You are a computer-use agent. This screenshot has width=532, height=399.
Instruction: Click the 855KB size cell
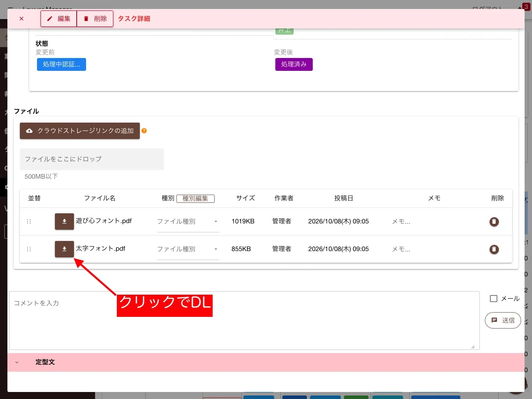point(241,249)
